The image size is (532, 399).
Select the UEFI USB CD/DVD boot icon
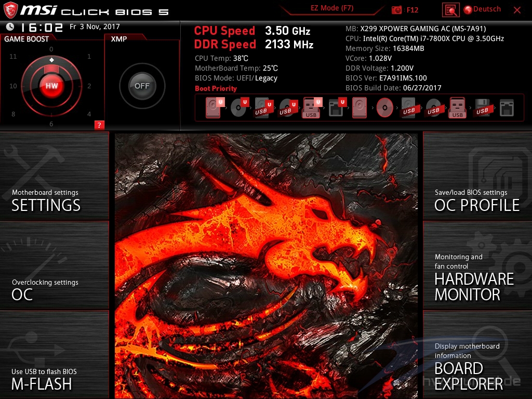(288, 108)
